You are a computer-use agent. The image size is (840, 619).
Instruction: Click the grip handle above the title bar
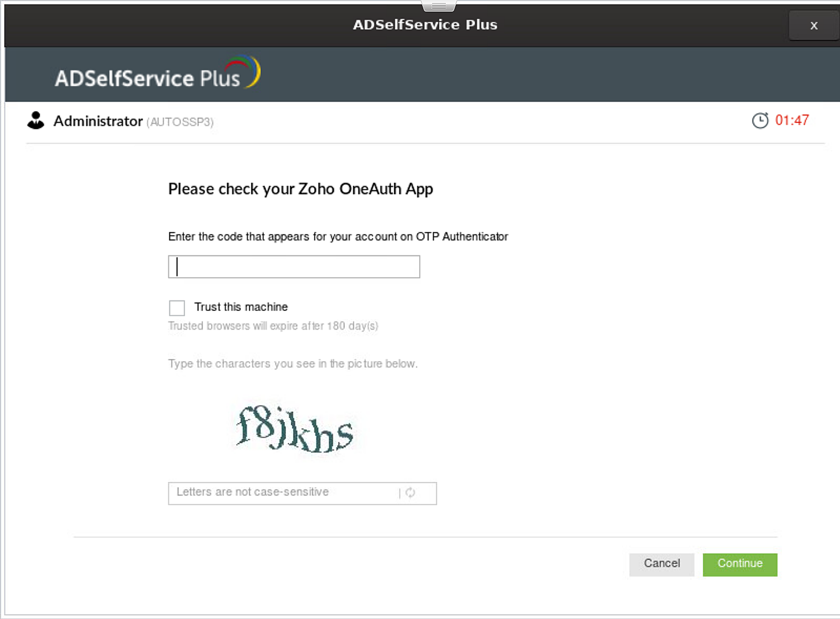click(x=437, y=4)
